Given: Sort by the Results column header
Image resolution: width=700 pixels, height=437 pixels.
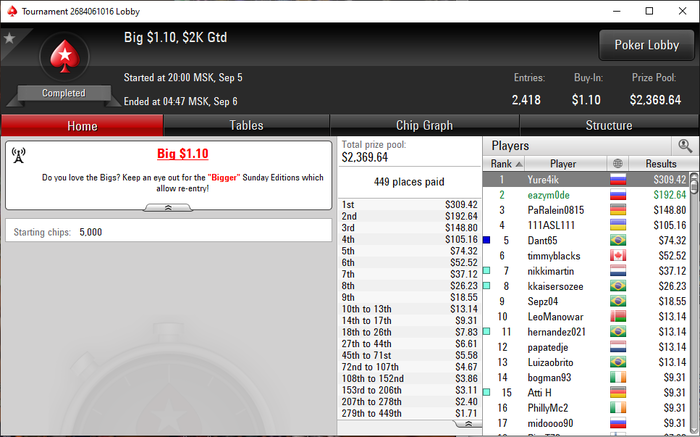Looking at the screenshot, I should pyautogui.click(x=661, y=163).
